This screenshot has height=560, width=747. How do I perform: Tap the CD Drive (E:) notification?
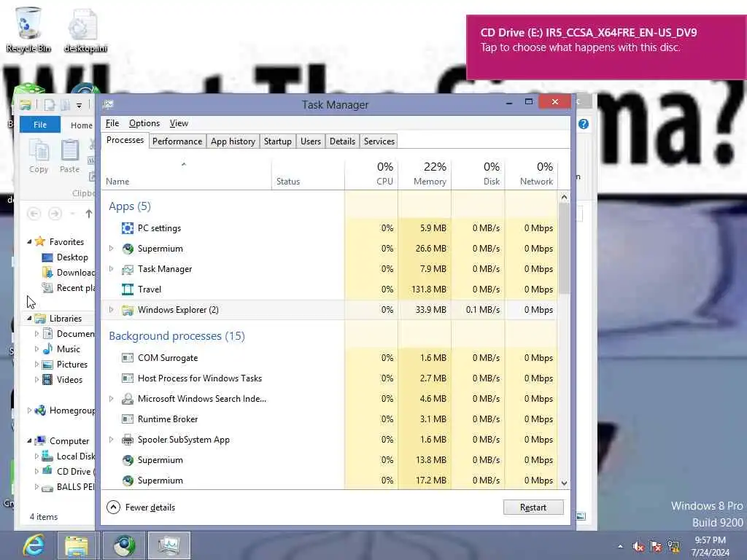(x=606, y=47)
